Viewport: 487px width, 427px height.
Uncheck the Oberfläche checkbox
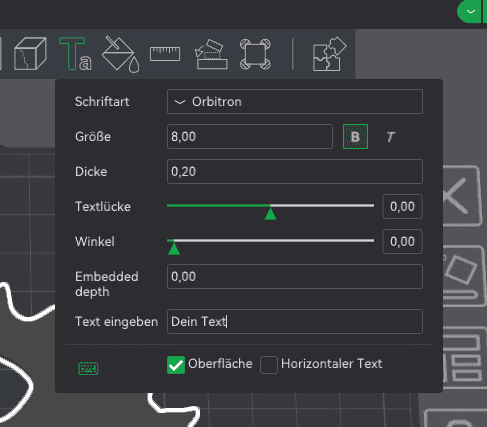tap(176, 365)
